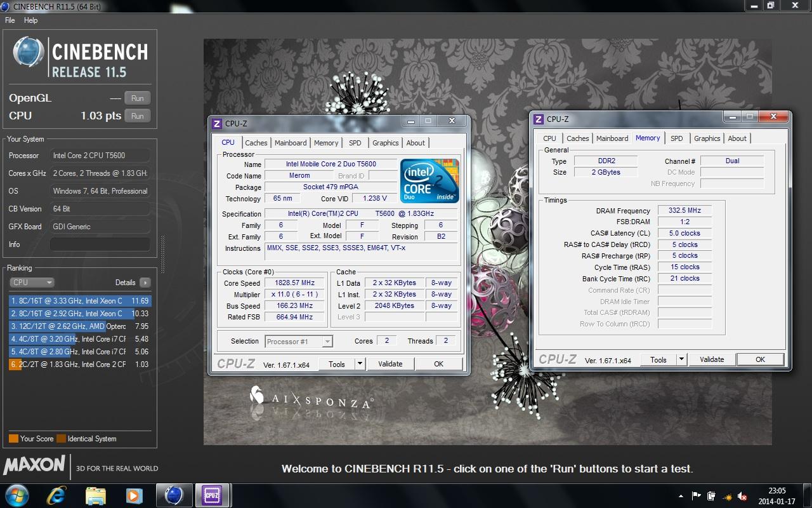
Task: Click OK in right CPU-Z memory window
Action: point(760,359)
